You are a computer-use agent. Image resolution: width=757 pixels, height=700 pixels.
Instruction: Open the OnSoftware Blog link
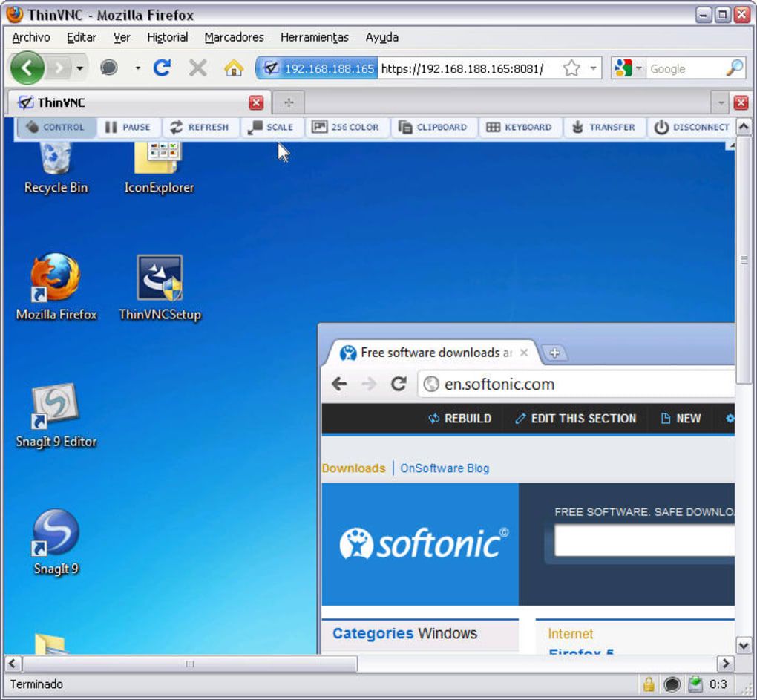pos(445,468)
